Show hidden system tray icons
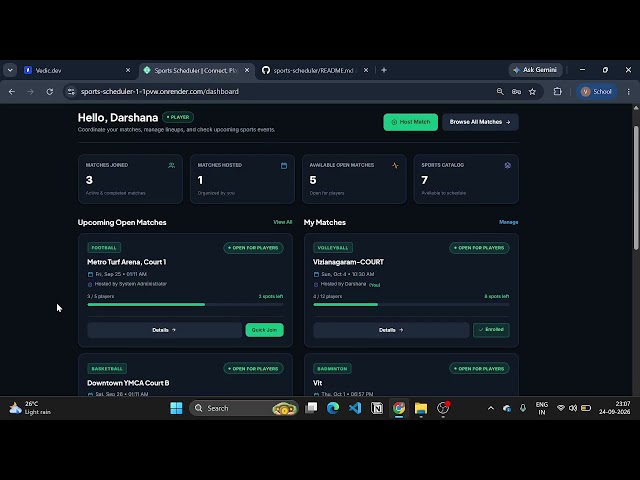 pos(491,408)
